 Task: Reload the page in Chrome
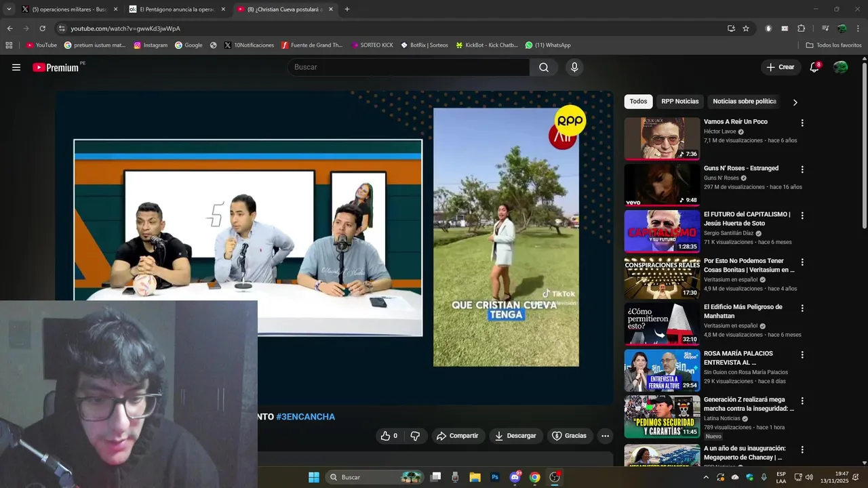[x=42, y=28]
